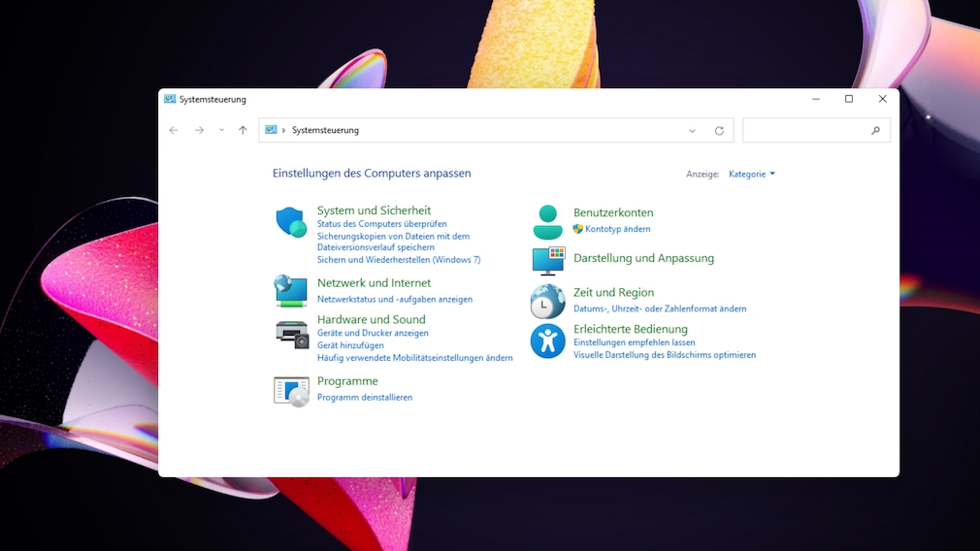The image size is (980, 551).
Task: Open Netzwerkstatus und -aufgaben anzeigen
Action: [x=395, y=299]
